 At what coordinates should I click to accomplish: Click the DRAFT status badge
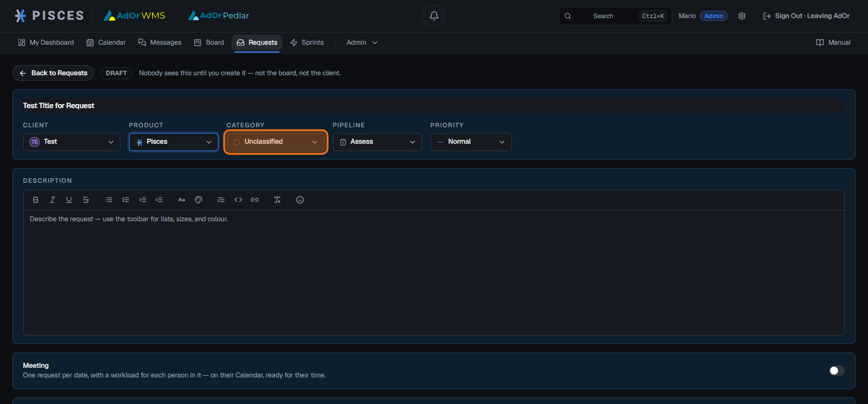coord(116,73)
